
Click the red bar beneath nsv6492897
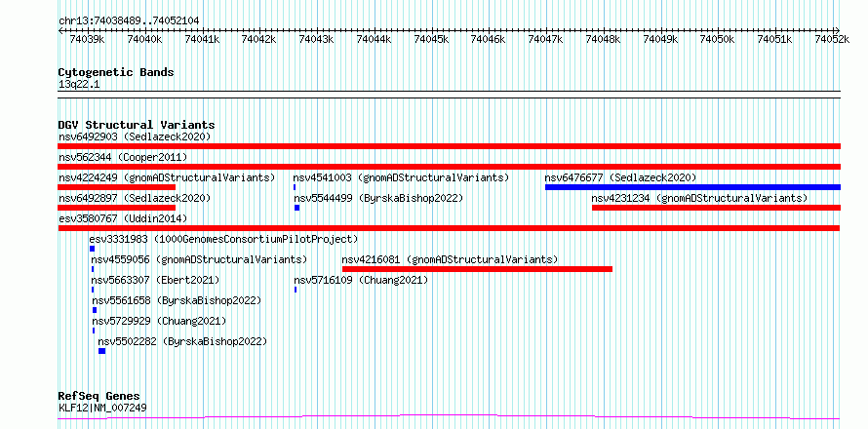[x=116, y=208]
